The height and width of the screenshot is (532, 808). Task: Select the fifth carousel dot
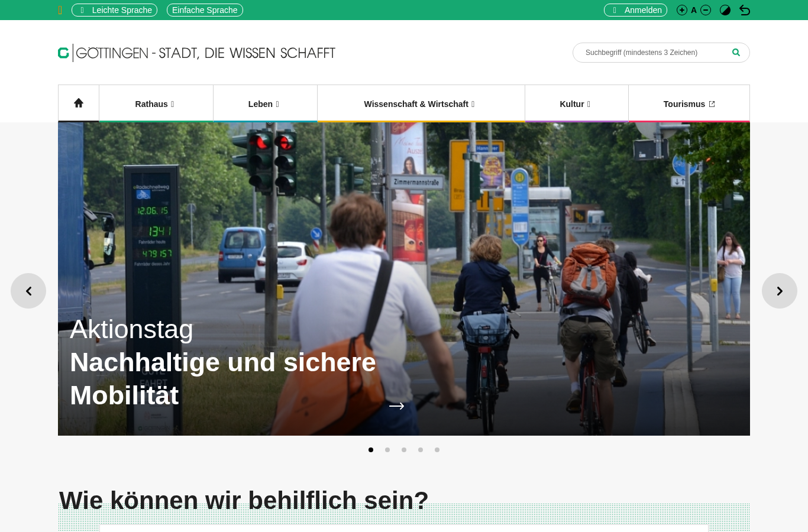(x=437, y=450)
